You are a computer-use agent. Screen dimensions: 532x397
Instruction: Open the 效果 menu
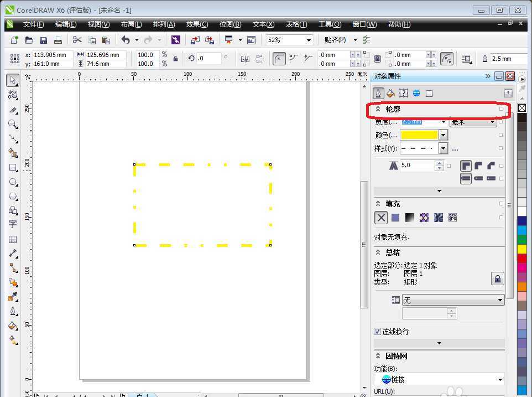(x=196, y=24)
